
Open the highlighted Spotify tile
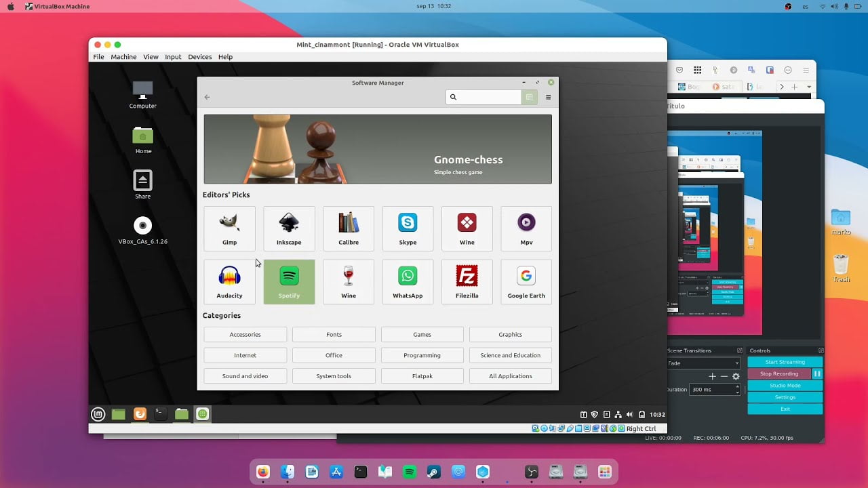(x=289, y=282)
